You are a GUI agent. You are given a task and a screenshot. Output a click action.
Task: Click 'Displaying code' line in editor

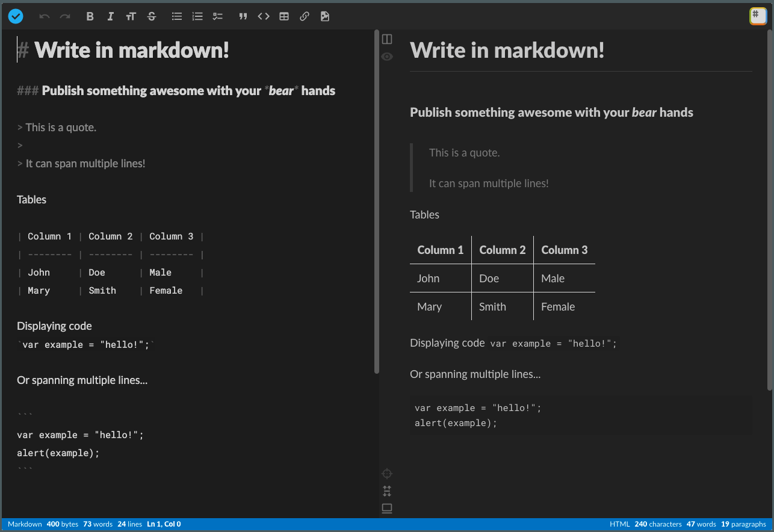coord(54,326)
